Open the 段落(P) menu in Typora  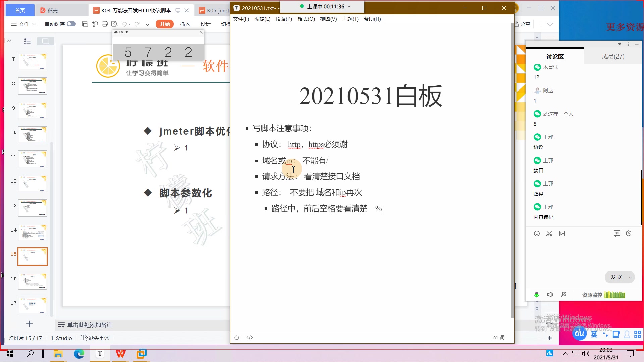[x=284, y=19]
